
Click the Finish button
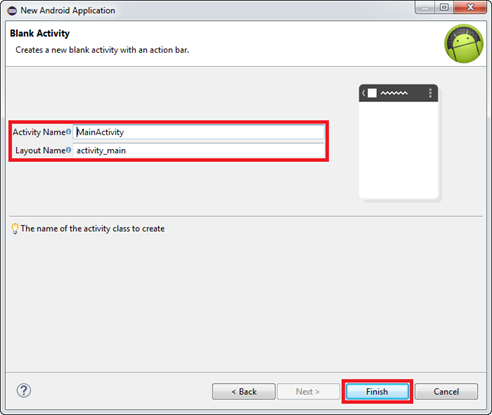[x=377, y=391]
